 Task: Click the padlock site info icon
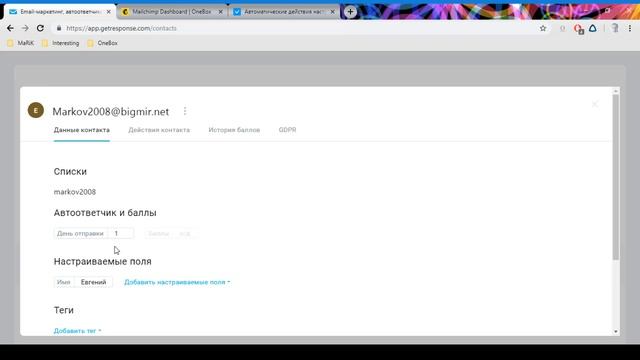(x=59, y=28)
